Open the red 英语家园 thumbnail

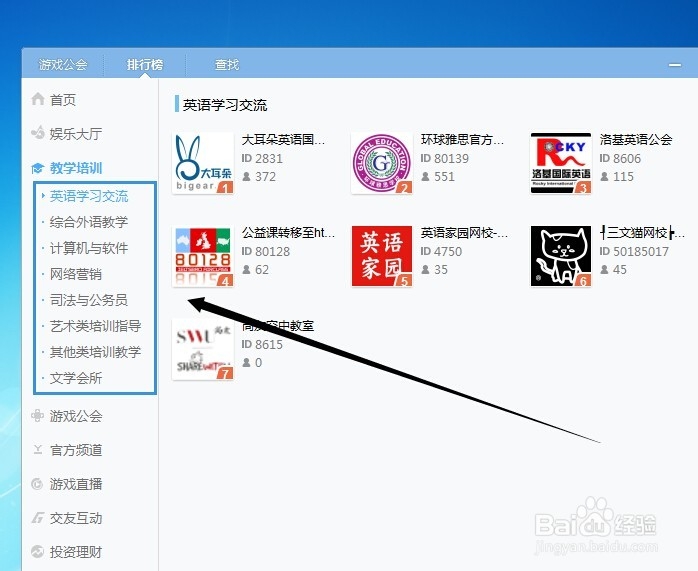(382, 256)
